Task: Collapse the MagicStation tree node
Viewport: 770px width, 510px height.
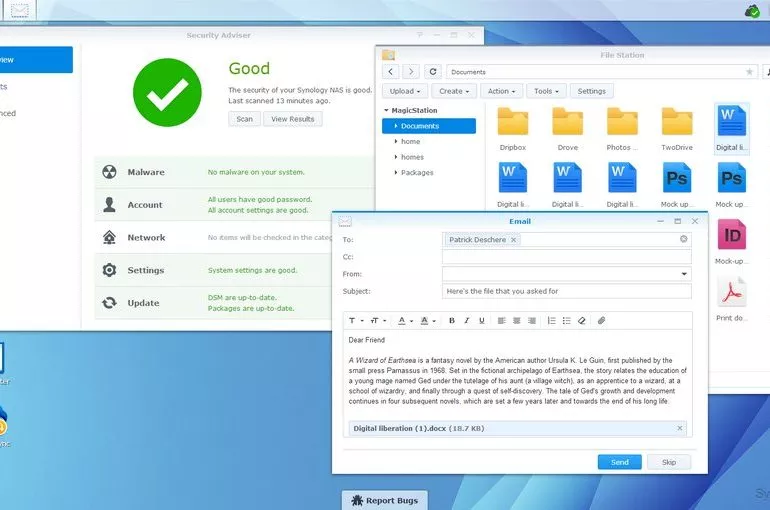Action: click(x=386, y=110)
